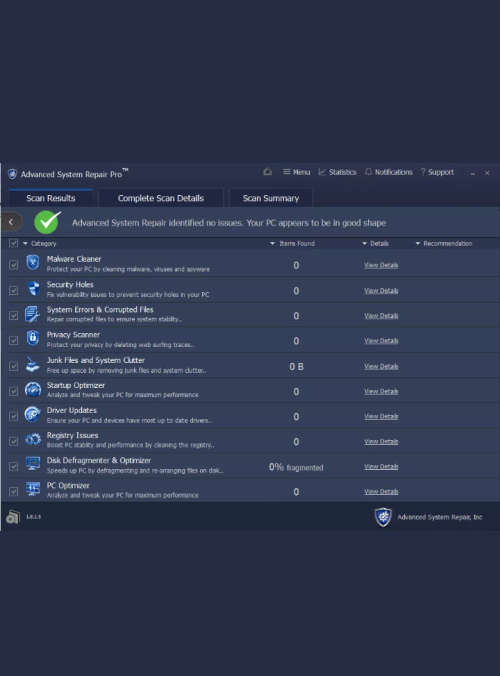Uncheck the Malware Cleaner checkbox
The image size is (500, 676).
pos(13,265)
